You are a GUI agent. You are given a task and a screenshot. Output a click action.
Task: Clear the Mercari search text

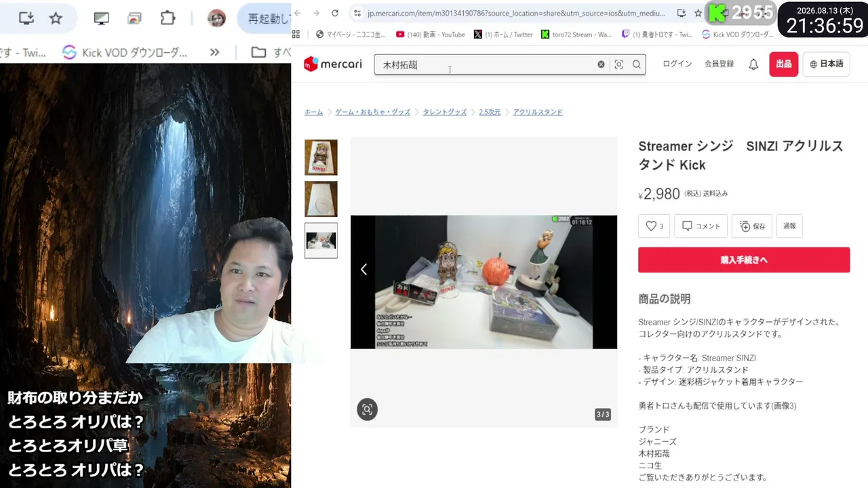(601, 64)
